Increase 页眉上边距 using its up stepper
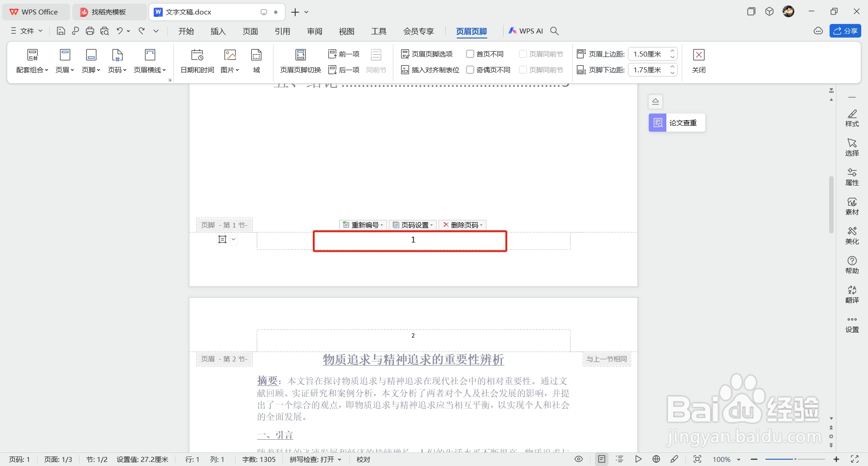Image resolution: width=868 pixels, height=466 pixels. 673,51
